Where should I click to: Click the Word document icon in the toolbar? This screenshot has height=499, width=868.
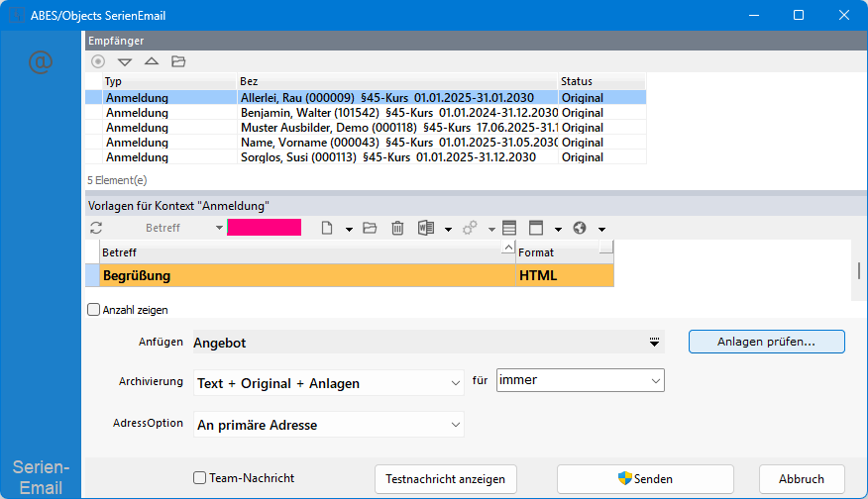coord(426,228)
